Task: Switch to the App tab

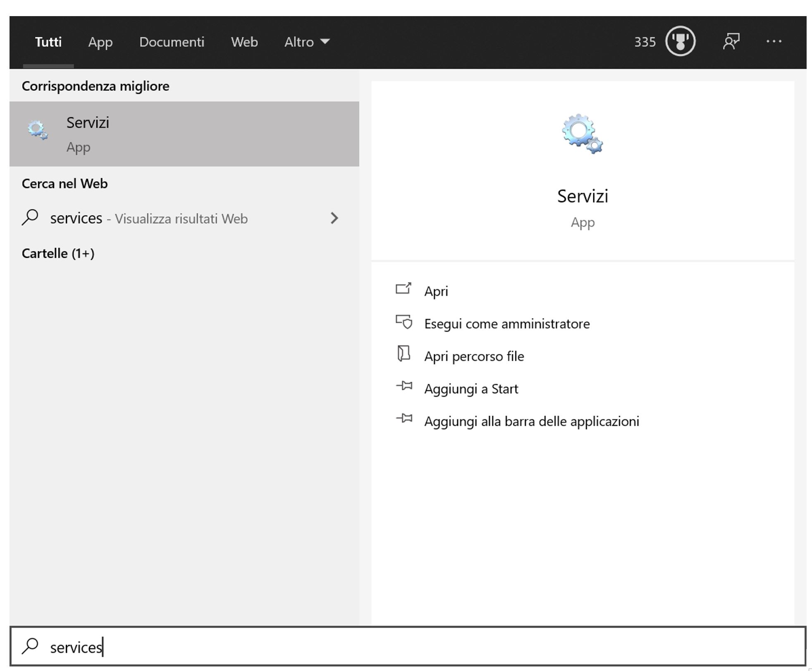Action: 100,42
